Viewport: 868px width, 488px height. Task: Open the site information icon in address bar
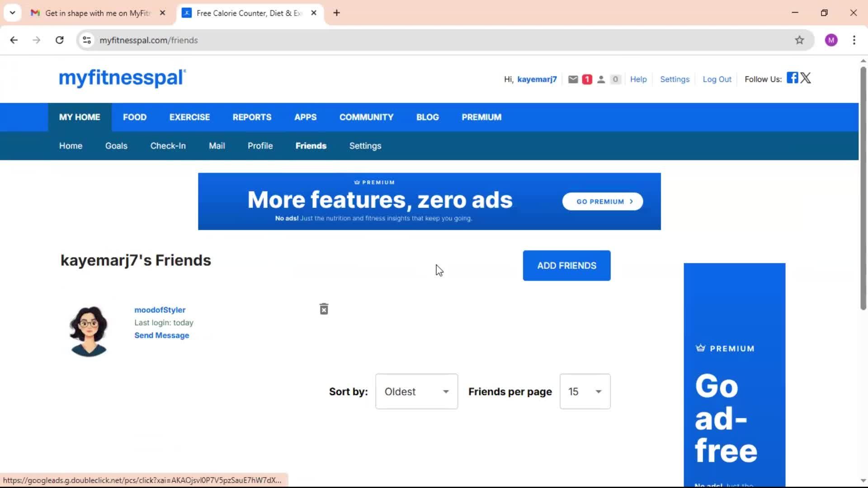tap(87, 40)
